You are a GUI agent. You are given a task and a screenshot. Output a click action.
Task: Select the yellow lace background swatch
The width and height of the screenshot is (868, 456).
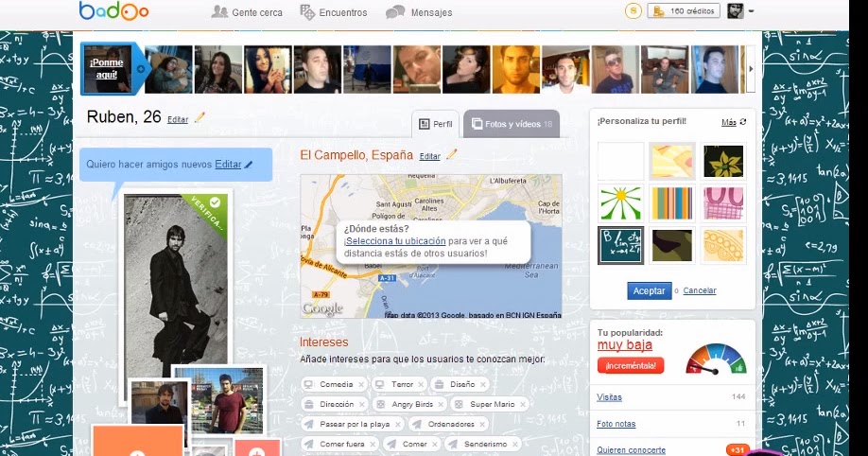pos(723,245)
